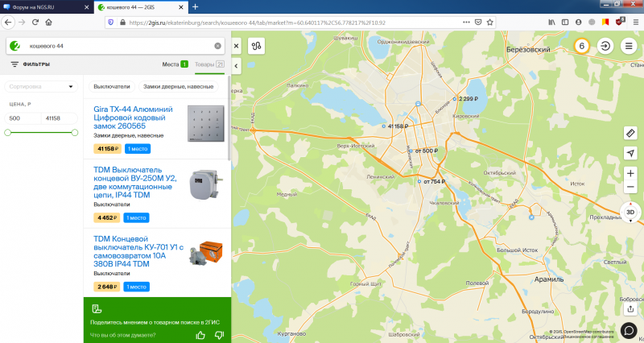This screenshot has height=343, width=644.
Task: Share the map via the share icon
Action: click(x=630, y=308)
